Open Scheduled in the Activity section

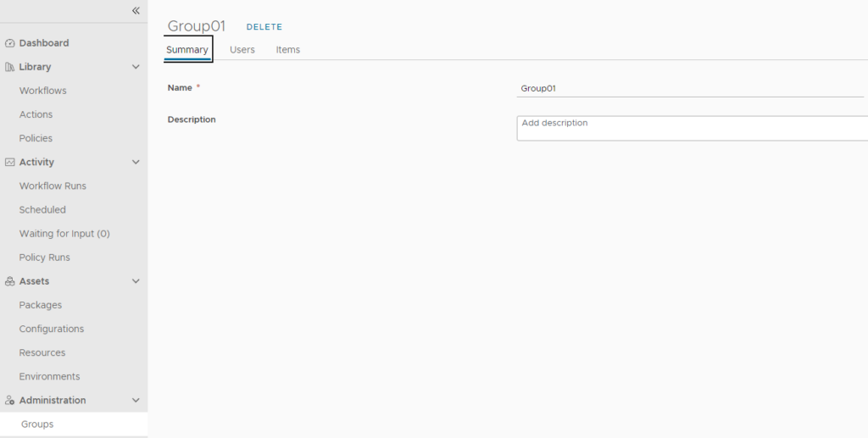click(x=42, y=209)
